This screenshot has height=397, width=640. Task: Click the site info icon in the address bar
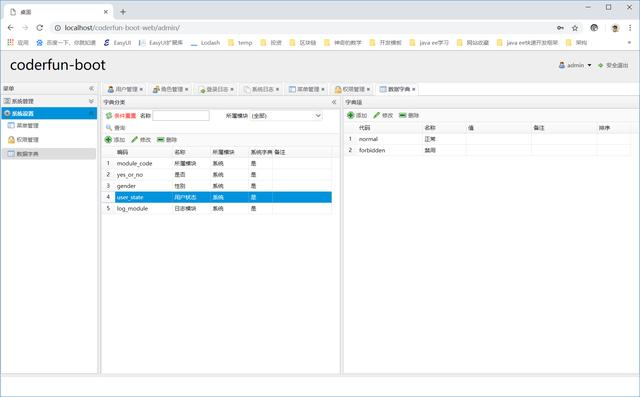point(58,28)
